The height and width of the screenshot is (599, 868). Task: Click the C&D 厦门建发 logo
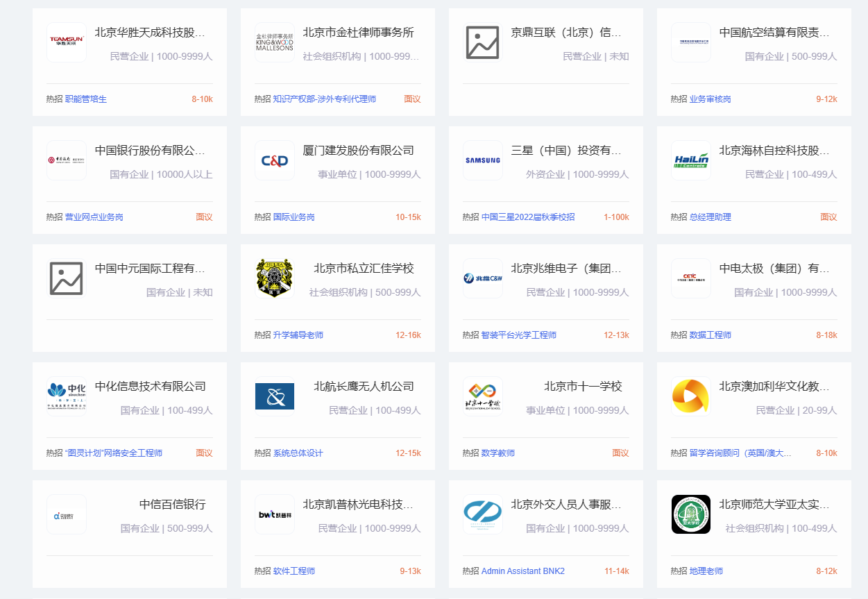[275, 160]
